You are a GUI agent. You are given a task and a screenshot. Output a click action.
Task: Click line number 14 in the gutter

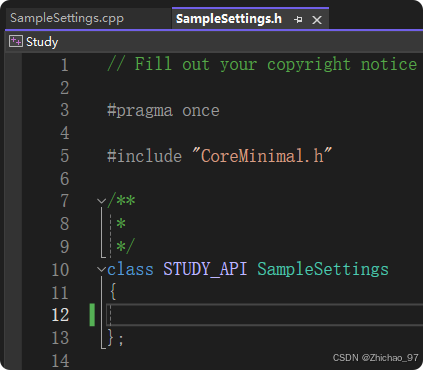click(60, 361)
